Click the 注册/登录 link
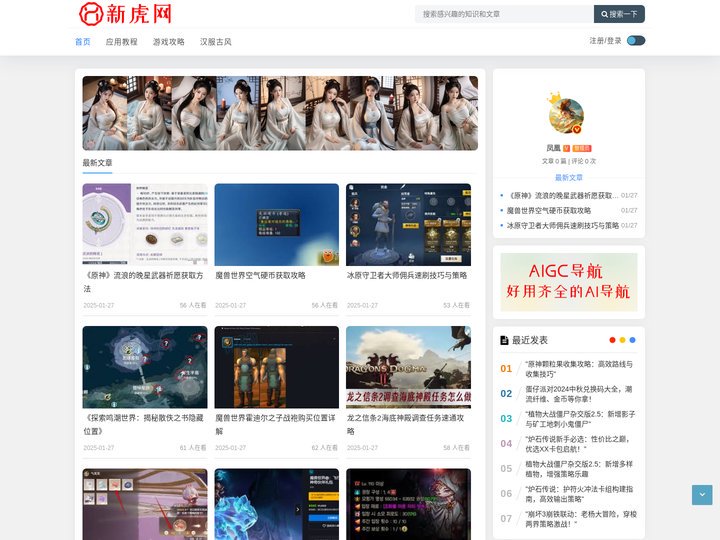Screen dimensions: 720x540 (605, 41)
